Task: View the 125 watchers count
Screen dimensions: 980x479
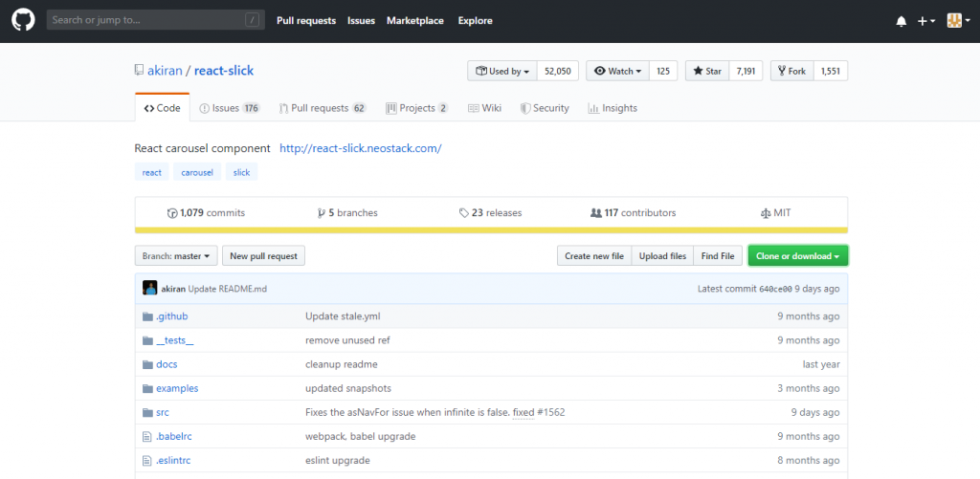Action: (664, 71)
